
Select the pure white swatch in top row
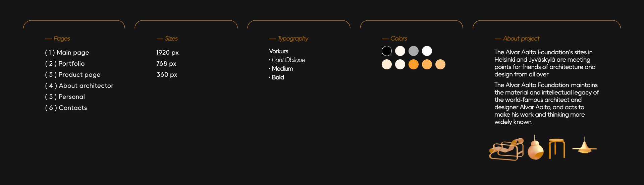427,51
